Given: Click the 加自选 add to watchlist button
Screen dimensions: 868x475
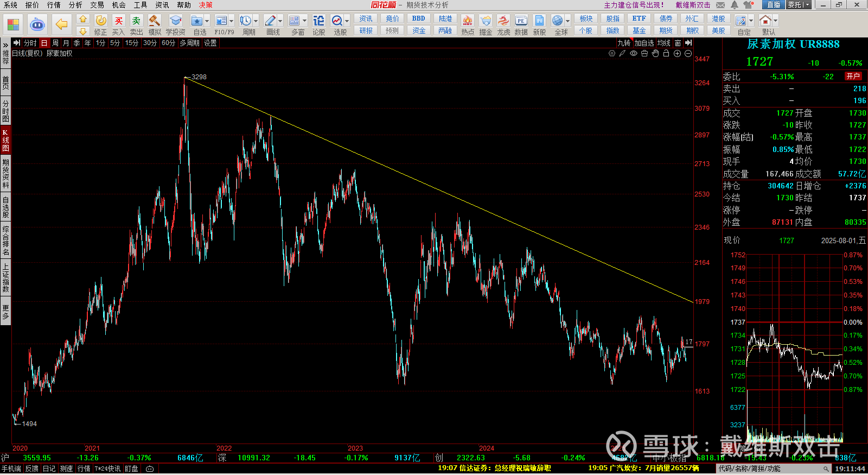Looking at the screenshot, I should [x=644, y=43].
